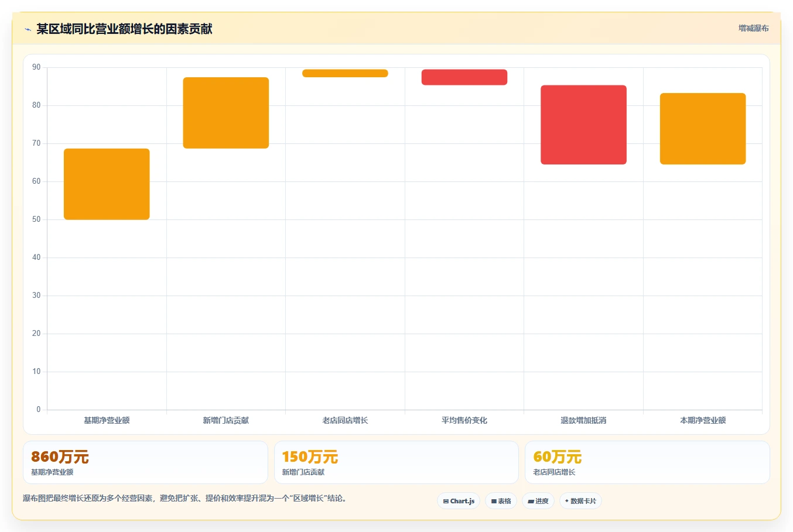The width and height of the screenshot is (793, 532).
Task: Click the chart title 某区域同比营业额增长的因素贡献
Action: 124,29
